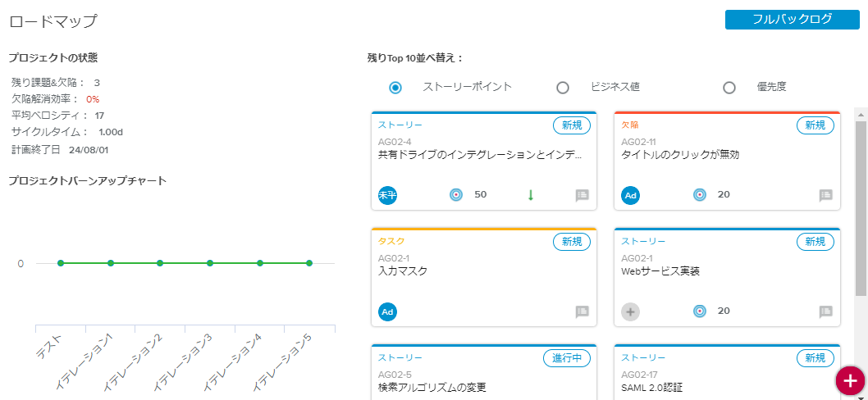The width and height of the screenshot is (868, 400).
Task: Click the green down arrow priority icon
Action: pos(531,195)
